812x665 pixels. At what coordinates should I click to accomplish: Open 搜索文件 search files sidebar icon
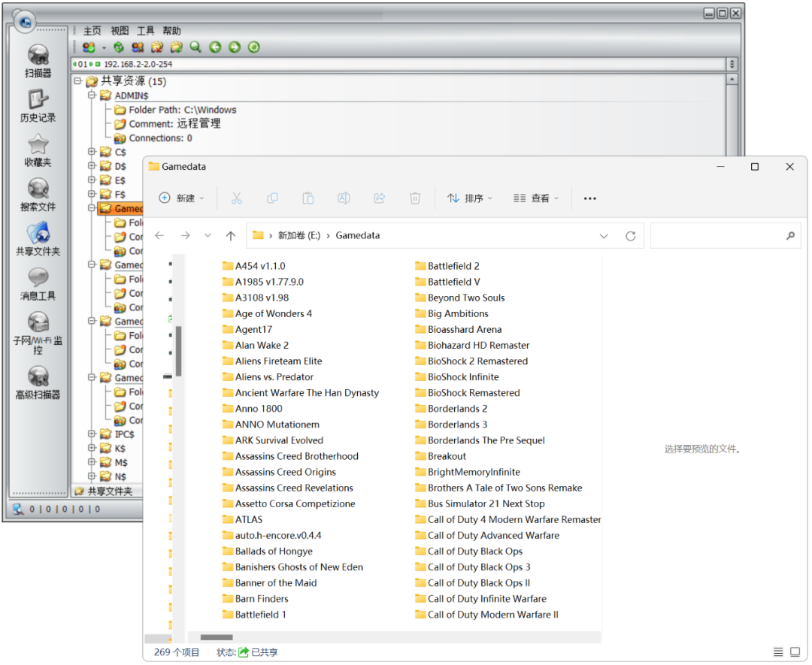tap(38, 195)
